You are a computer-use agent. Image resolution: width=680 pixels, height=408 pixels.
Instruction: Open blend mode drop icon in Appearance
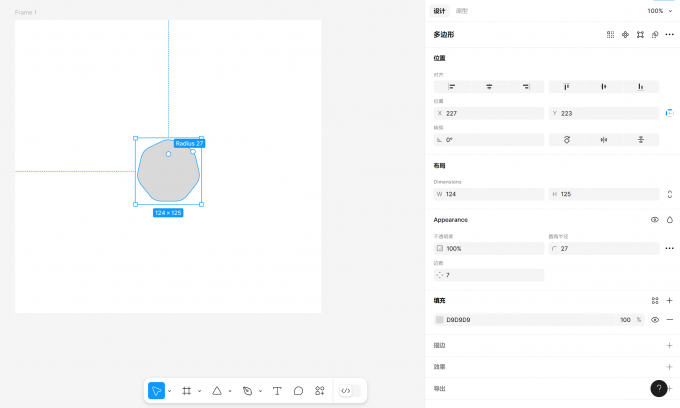[x=670, y=220]
